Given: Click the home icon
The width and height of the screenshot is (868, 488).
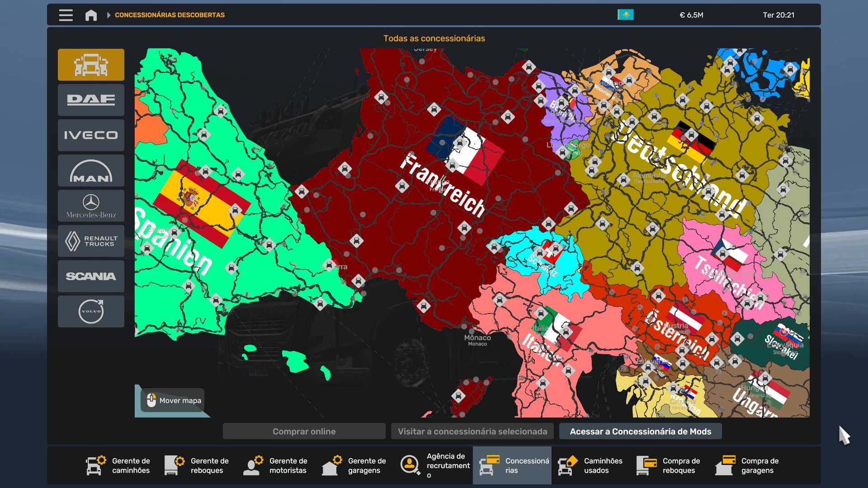Looking at the screenshot, I should click(91, 15).
